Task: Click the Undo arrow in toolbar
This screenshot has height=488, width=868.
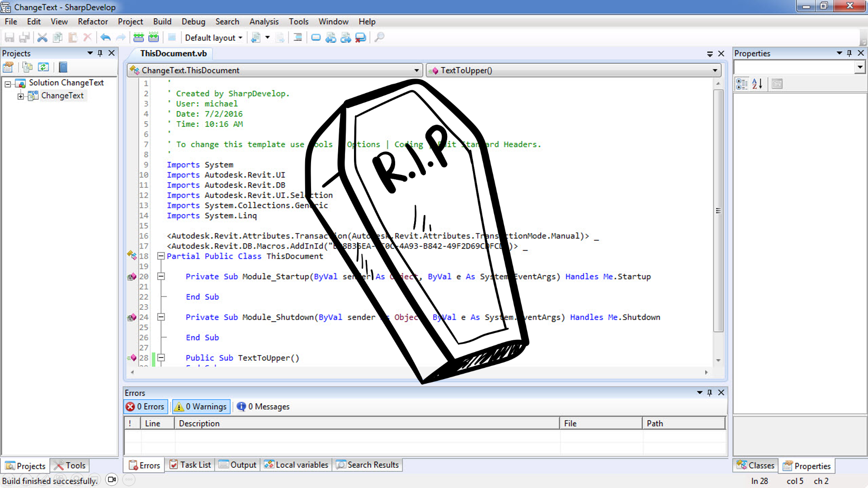Action: (105, 38)
